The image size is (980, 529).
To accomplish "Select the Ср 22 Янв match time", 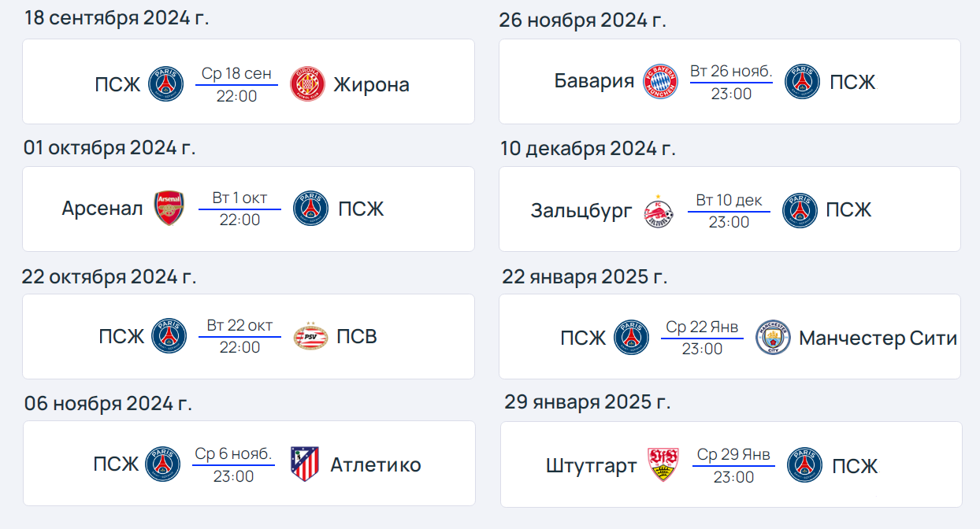I will point(702,338).
